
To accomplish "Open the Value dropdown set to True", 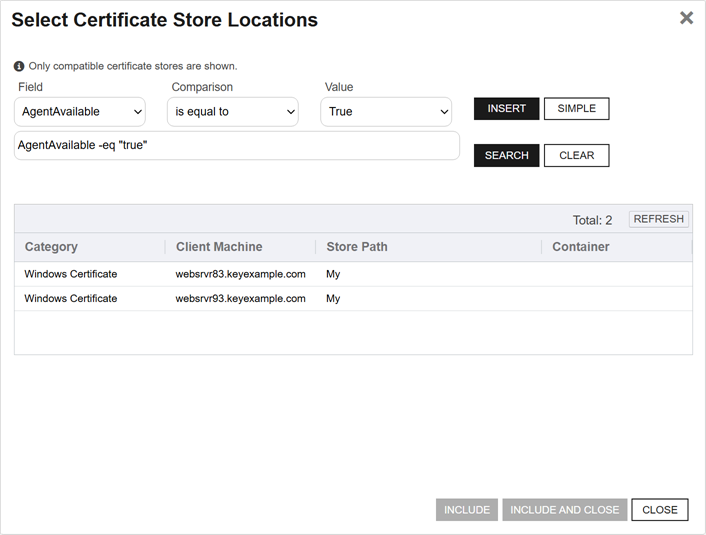I will 386,112.
